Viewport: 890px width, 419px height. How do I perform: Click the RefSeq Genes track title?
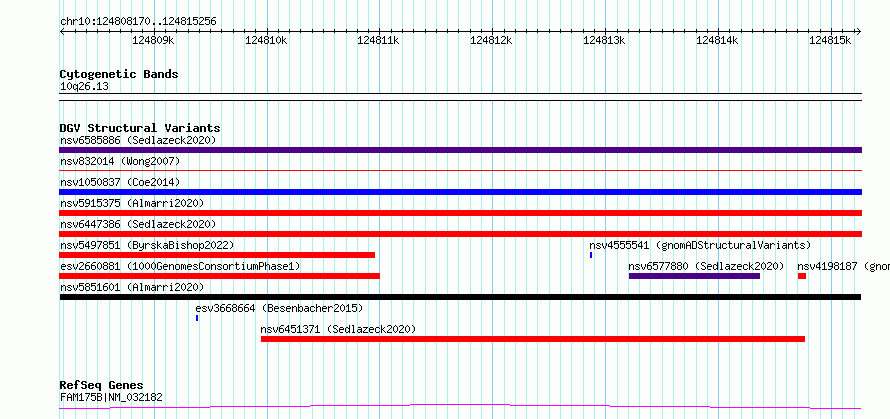tap(102, 386)
